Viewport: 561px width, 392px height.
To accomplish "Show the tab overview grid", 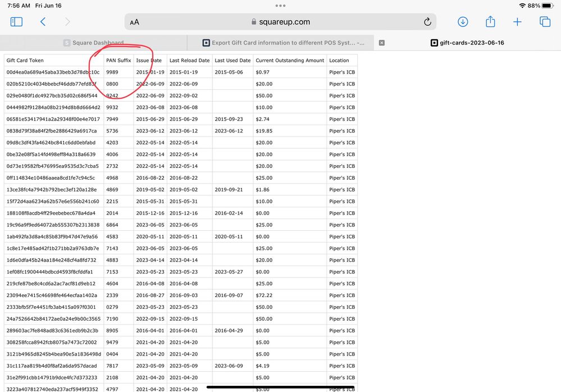I will coord(545,22).
